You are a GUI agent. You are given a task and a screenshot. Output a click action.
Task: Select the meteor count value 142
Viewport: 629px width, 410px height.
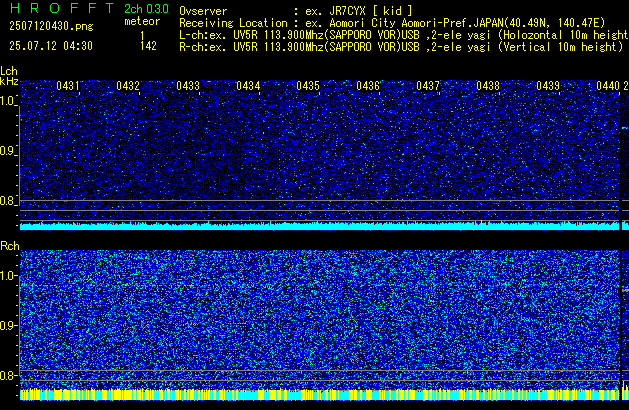pyautogui.click(x=148, y=46)
